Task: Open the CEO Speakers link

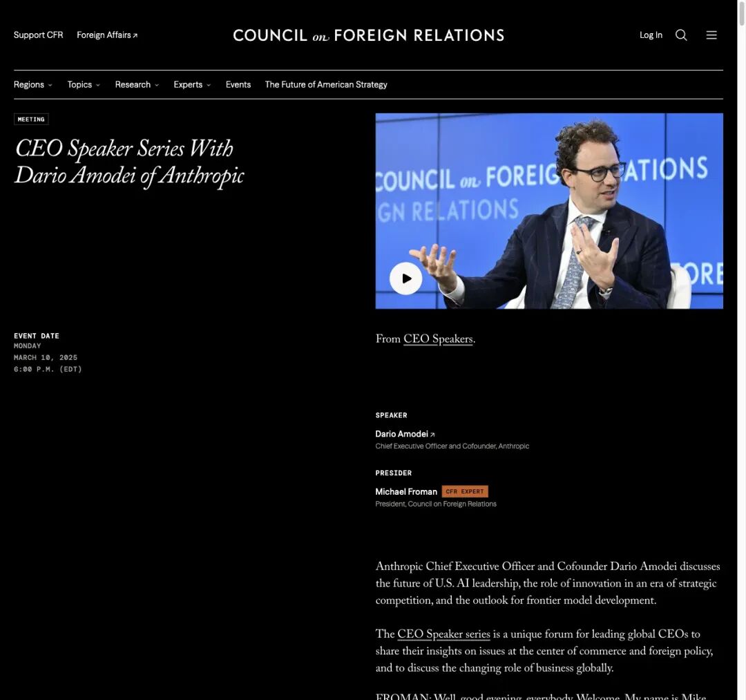Action: (x=438, y=339)
